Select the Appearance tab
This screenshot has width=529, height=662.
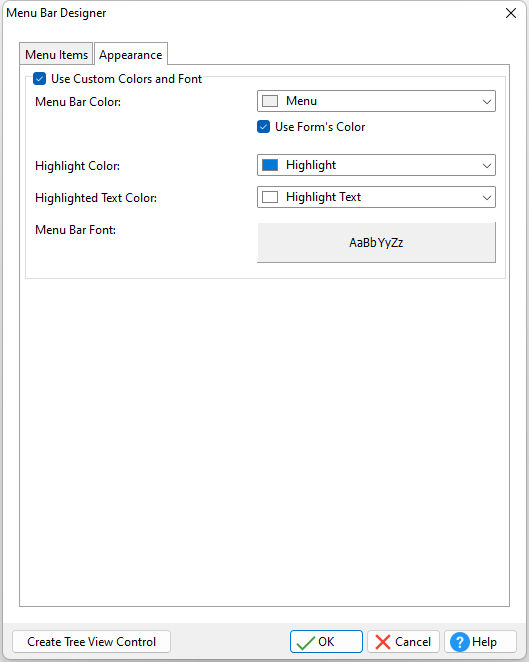131,54
